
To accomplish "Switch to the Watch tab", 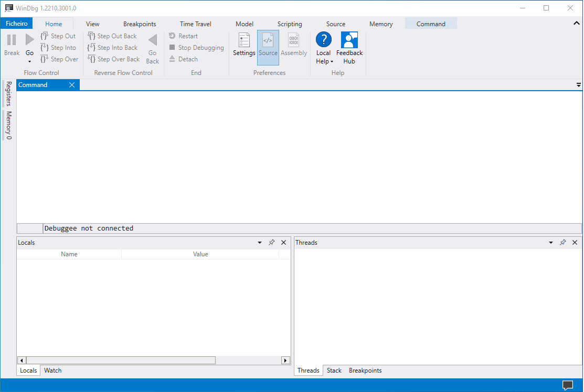I will [52, 371].
